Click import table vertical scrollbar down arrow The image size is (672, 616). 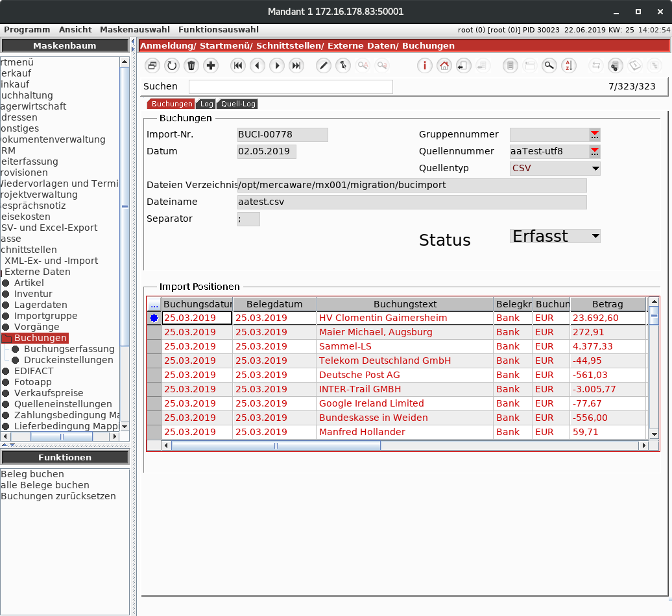pos(654,434)
